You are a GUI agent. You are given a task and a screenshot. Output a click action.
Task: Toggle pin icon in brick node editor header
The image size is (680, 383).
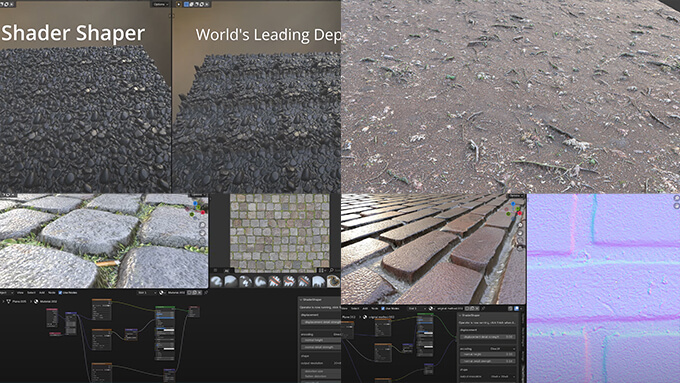point(483,308)
